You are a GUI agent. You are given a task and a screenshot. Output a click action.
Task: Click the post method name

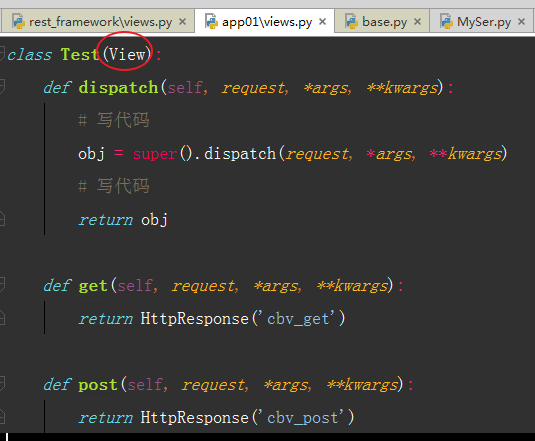tap(98, 385)
